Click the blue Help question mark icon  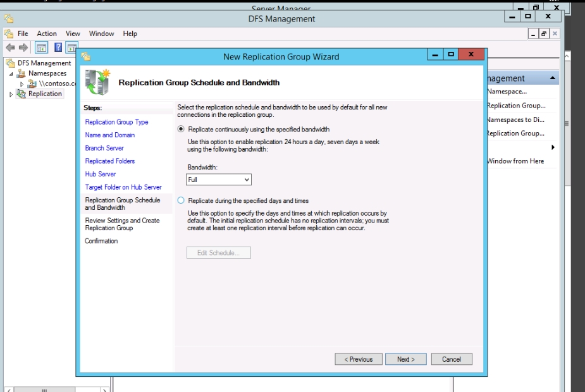[58, 48]
